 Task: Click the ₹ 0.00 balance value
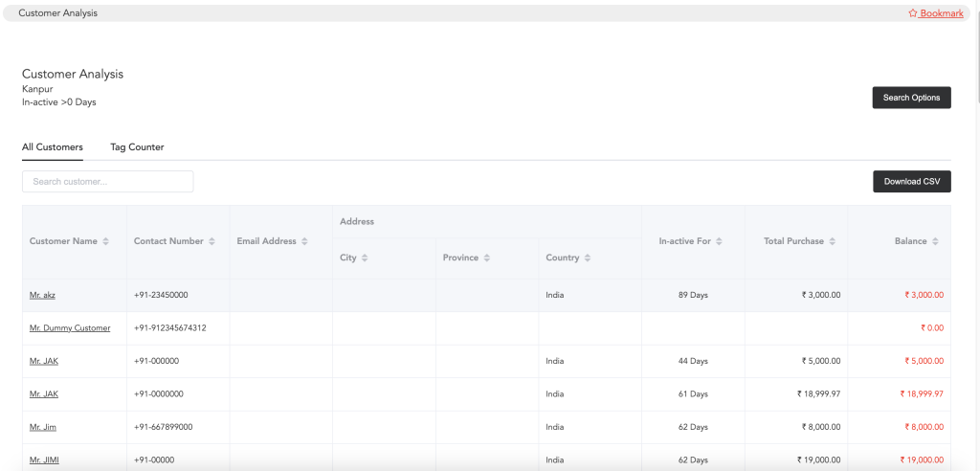click(932, 328)
